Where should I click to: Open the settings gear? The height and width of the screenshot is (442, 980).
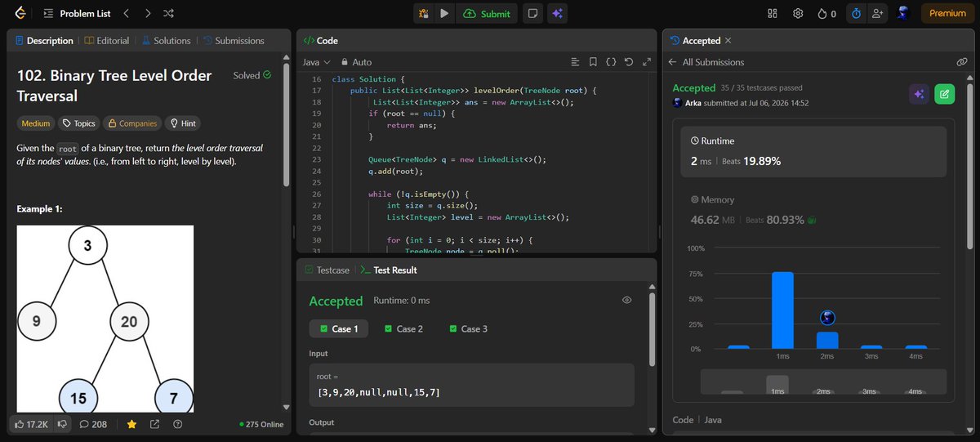798,13
